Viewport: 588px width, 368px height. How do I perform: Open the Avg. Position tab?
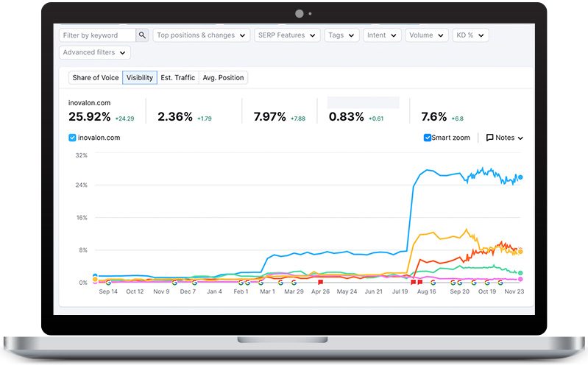[x=223, y=77]
